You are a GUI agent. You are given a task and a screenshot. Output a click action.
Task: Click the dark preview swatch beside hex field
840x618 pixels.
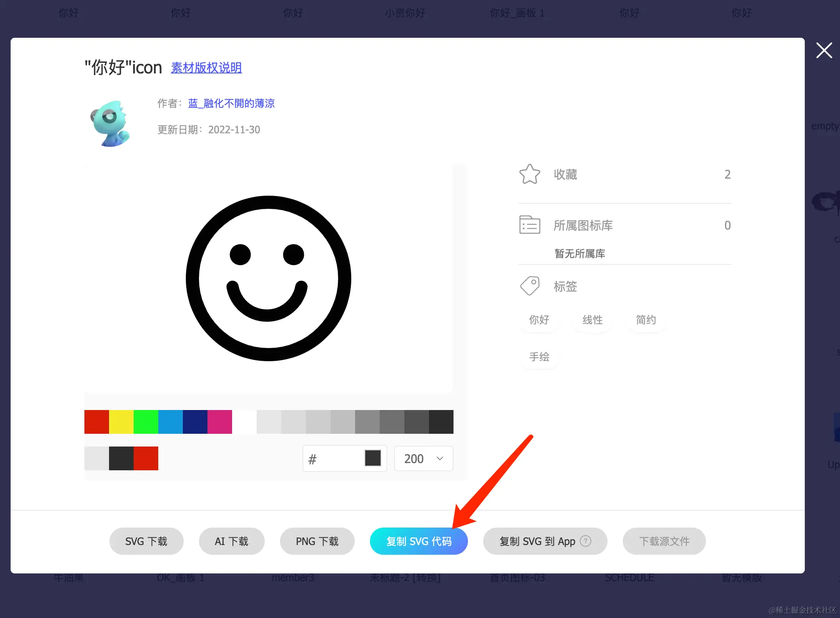coord(372,458)
